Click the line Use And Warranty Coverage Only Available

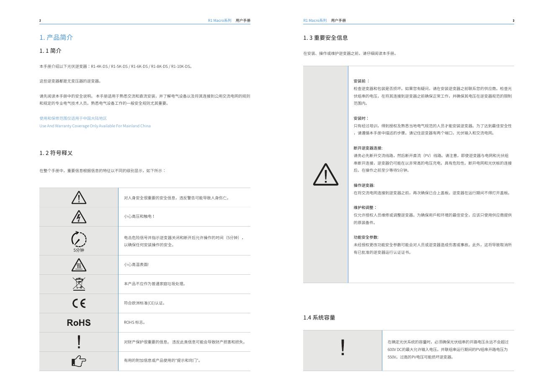(95, 126)
